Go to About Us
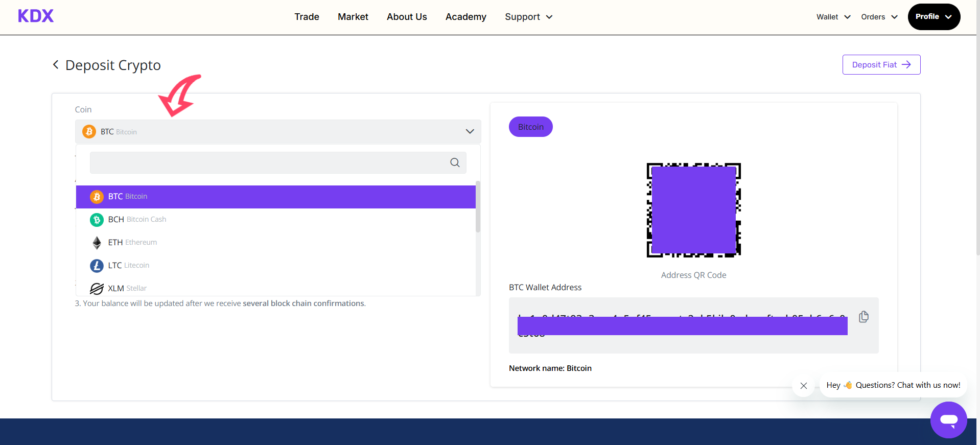The width and height of the screenshot is (980, 445). pyautogui.click(x=407, y=17)
